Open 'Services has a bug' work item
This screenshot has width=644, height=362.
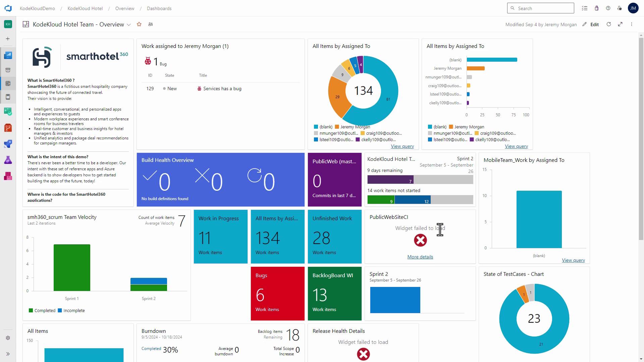pyautogui.click(x=222, y=88)
